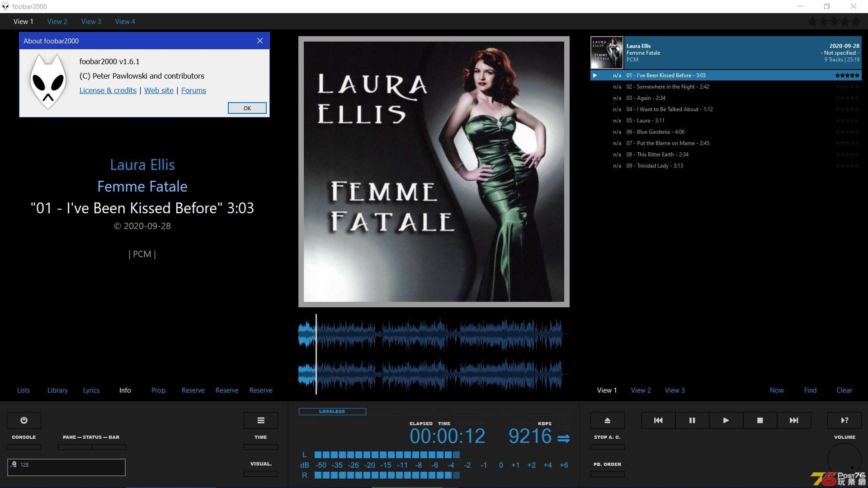Click Now under the playlist

[777, 390]
